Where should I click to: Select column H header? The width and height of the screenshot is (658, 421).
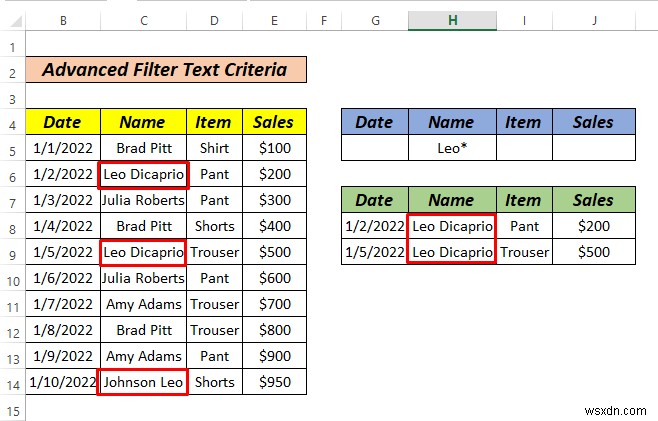(452, 20)
